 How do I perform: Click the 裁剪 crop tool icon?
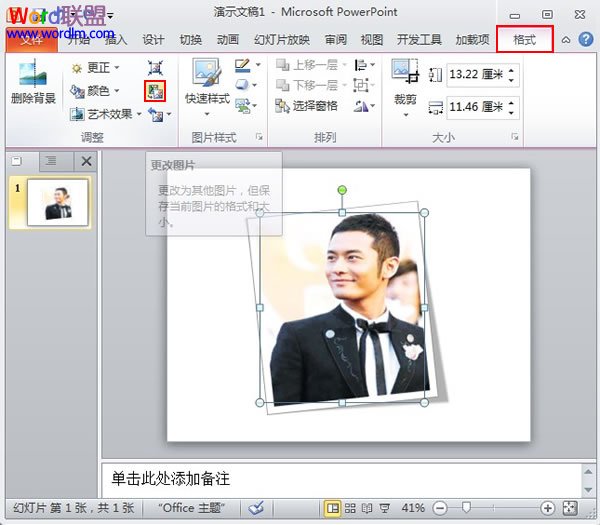point(405,71)
